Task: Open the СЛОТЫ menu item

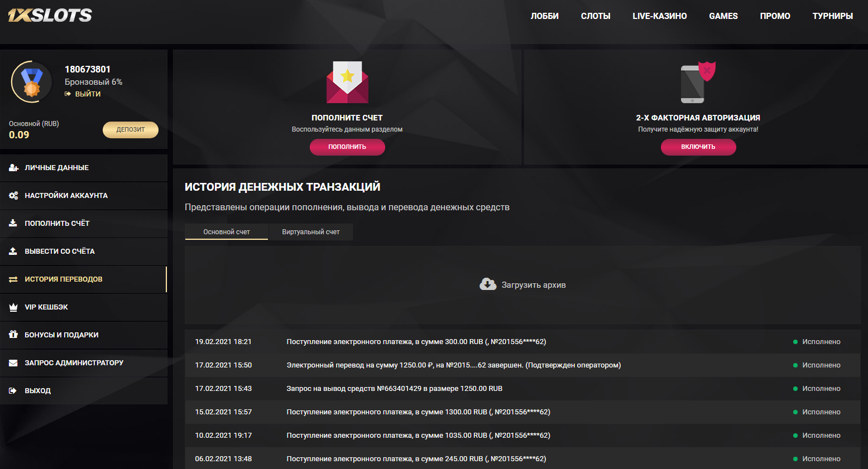Action: [596, 16]
